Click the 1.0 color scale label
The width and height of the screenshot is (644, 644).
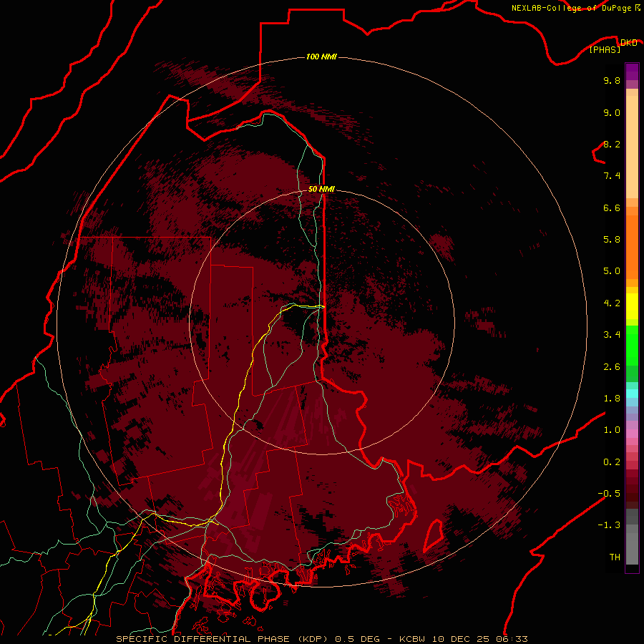coord(612,430)
